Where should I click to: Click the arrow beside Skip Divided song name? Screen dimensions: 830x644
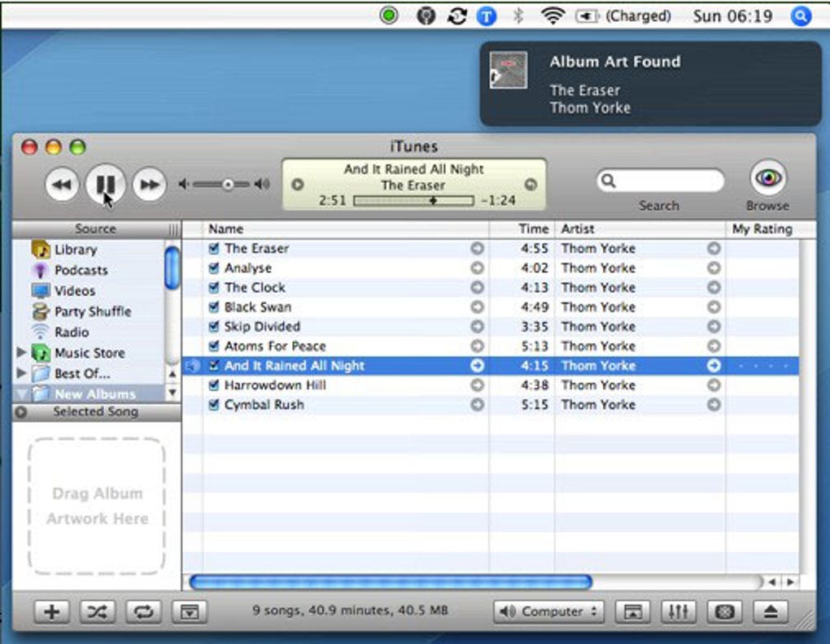tap(477, 326)
